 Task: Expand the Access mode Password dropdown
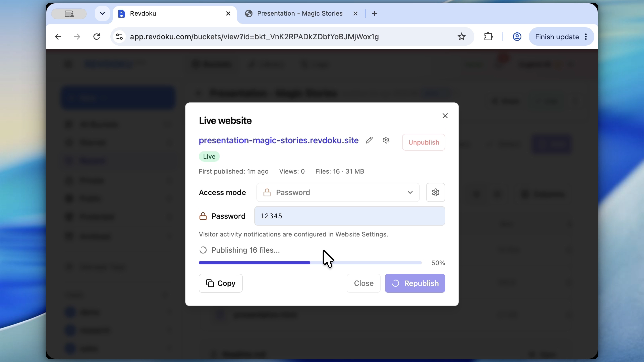point(338,192)
